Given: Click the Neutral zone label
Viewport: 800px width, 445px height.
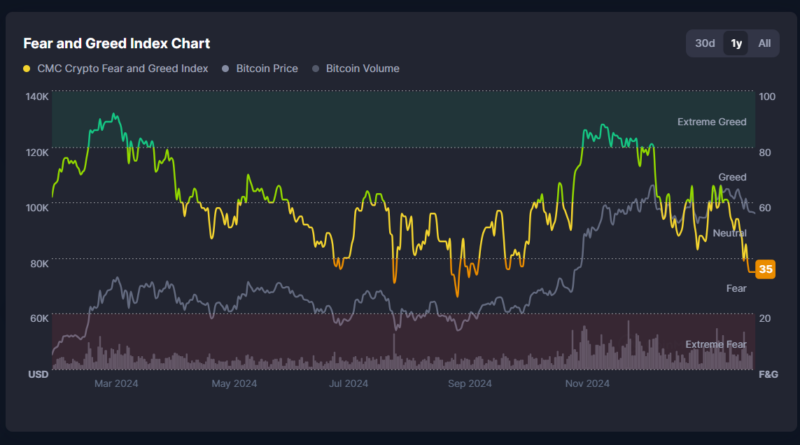Looking at the screenshot, I should [729, 233].
